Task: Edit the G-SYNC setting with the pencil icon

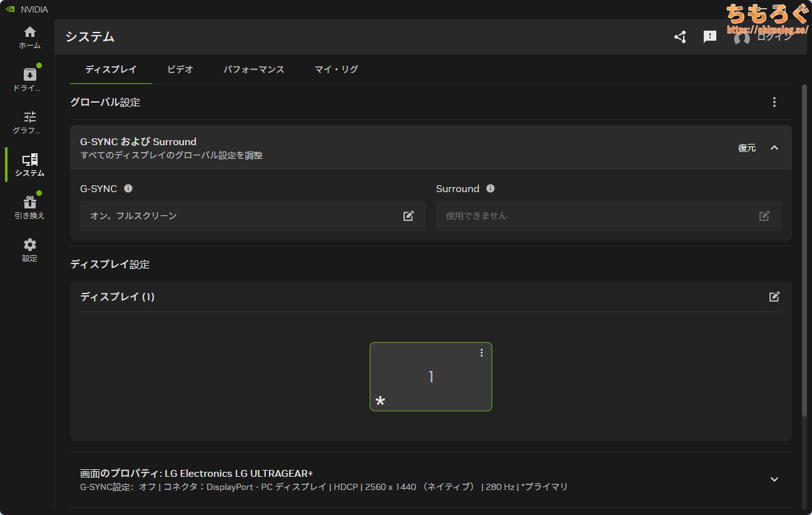Action: click(409, 216)
